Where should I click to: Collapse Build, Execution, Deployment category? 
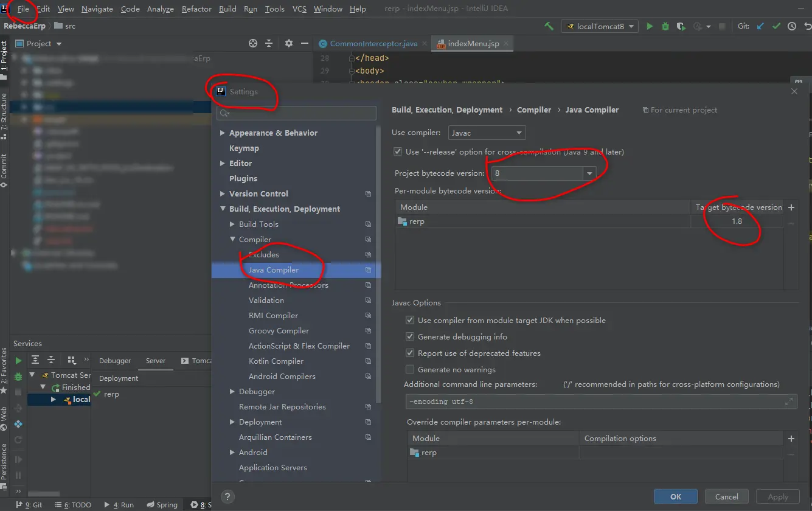(223, 209)
